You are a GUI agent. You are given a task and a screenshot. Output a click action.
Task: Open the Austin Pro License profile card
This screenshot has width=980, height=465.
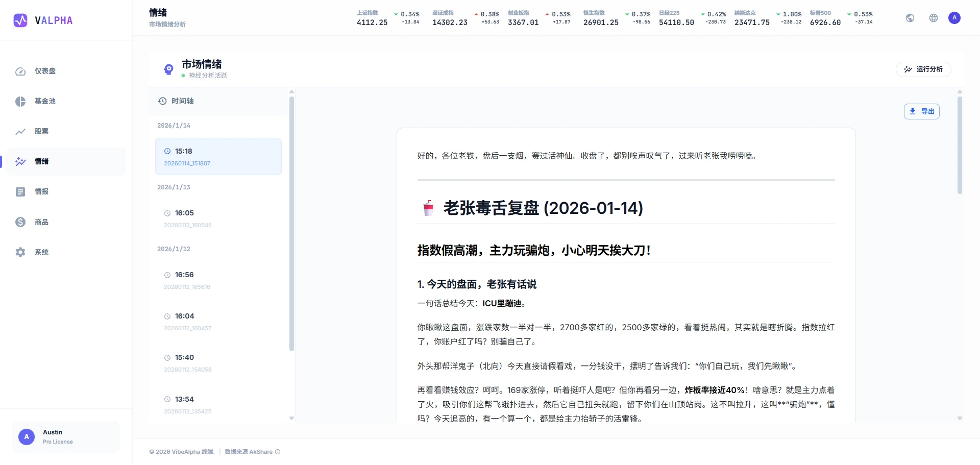[x=66, y=437]
